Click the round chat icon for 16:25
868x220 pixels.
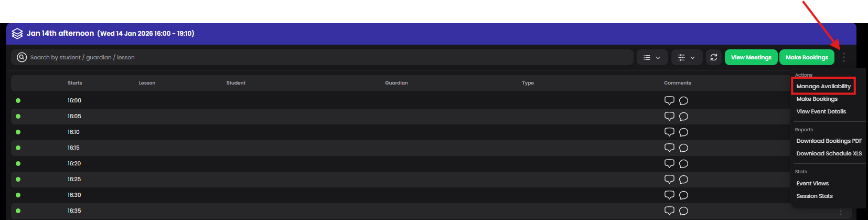[683, 179]
